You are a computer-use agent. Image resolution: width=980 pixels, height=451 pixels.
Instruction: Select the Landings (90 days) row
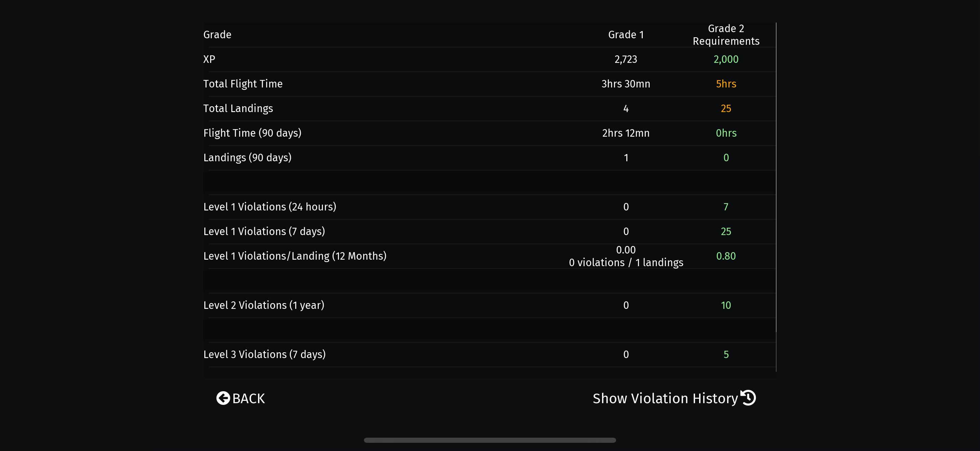pyautogui.click(x=489, y=158)
